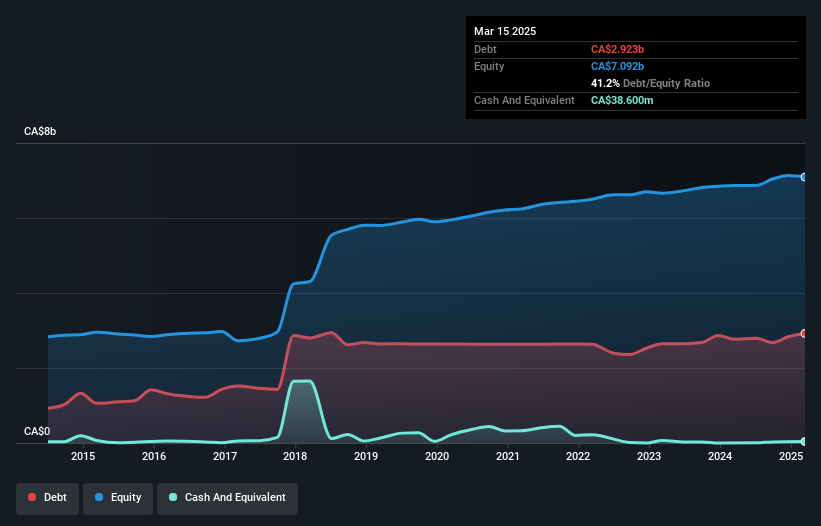821x526 pixels.
Task: Click the 2021 x-axis label
Action: tap(508, 456)
